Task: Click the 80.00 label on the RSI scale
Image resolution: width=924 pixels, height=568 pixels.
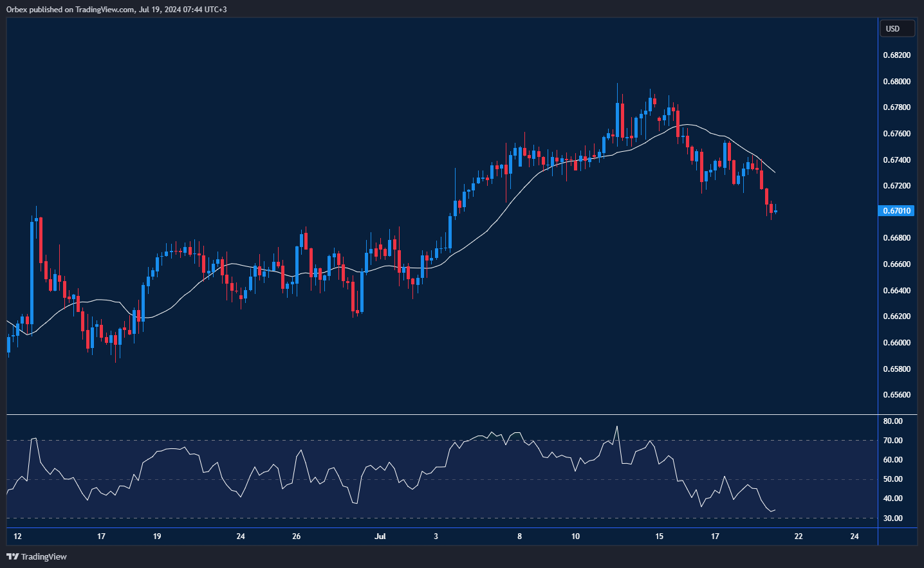Action: click(x=892, y=421)
